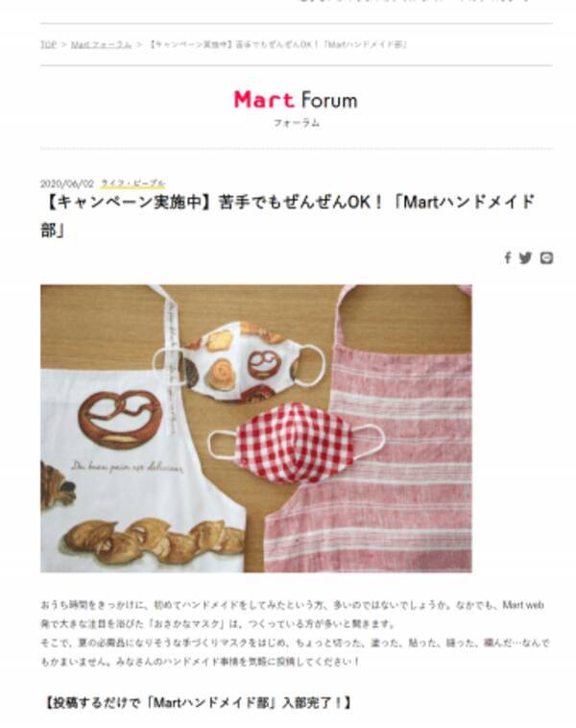
Task: Share the article on Twitter
Action: [x=525, y=257]
